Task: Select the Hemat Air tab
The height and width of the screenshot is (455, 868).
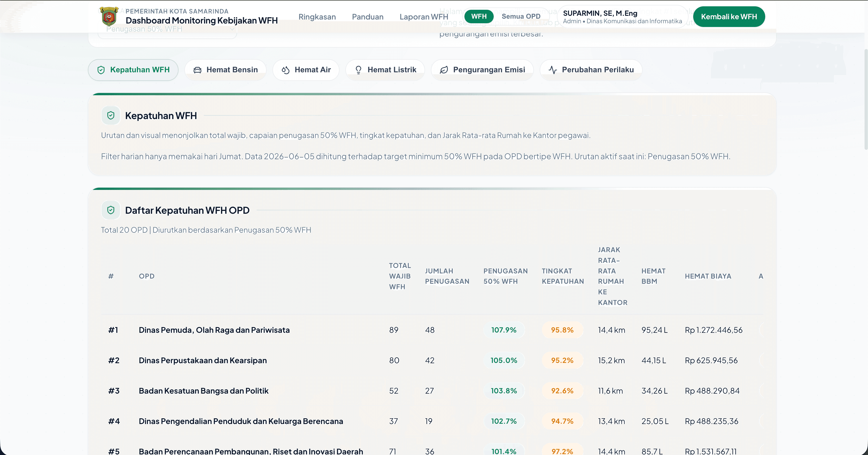Action: (306, 70)
